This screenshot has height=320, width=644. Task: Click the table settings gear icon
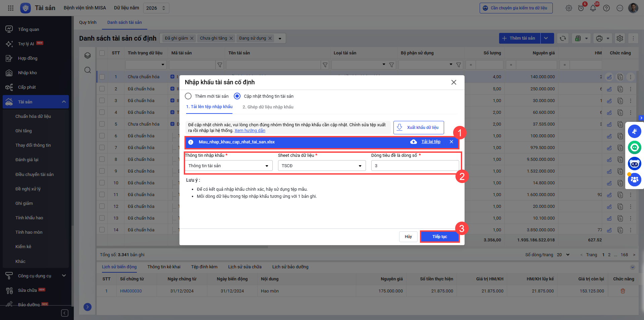coord(620,38)
